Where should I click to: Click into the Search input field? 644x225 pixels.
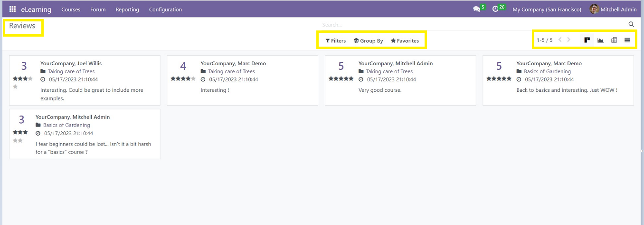pyautogui.click(x=473, y=25)
